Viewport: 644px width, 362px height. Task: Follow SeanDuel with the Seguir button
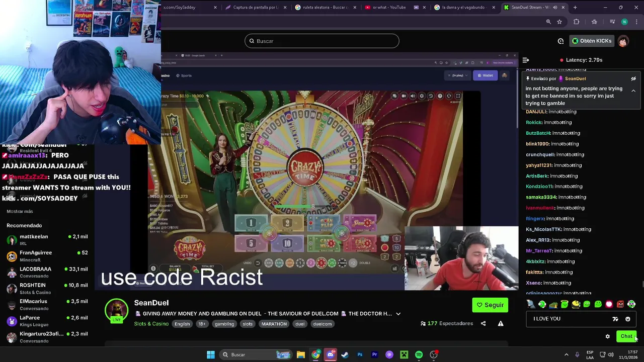tap(490, 305)
